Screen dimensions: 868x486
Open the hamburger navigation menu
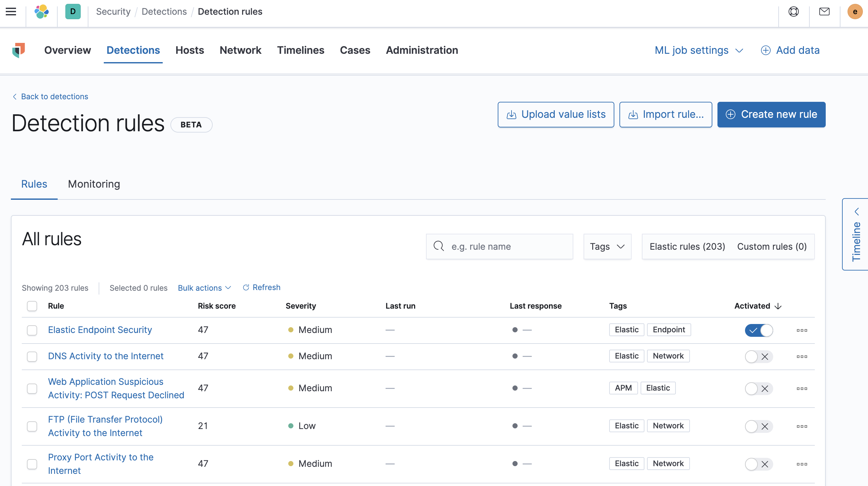(11, 12)
